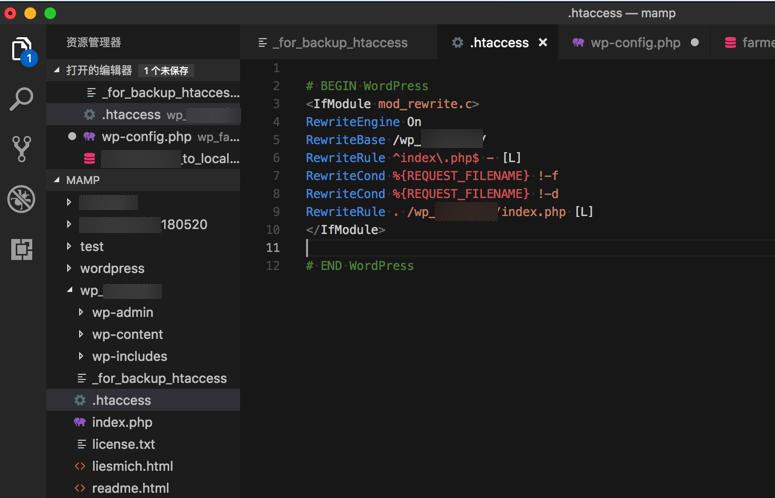
Task: Open readme.html from the file tree
Action: (130, 488)
